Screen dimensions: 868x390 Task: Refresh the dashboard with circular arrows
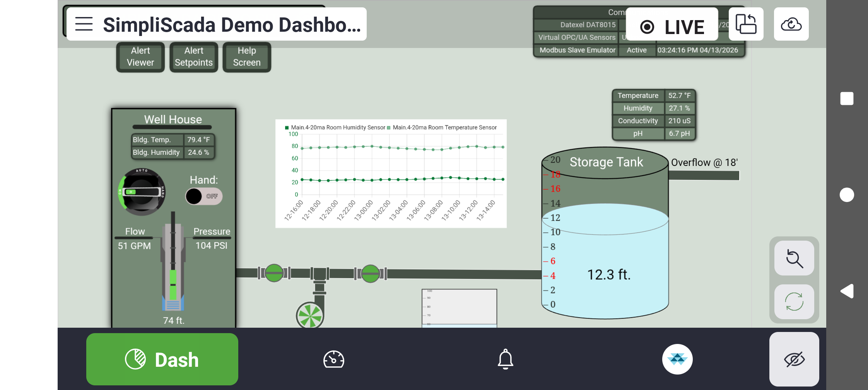[x=794, y=302]
